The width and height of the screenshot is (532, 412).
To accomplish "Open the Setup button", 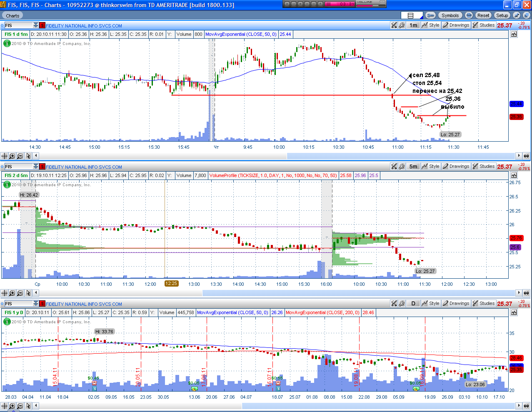I will coord(502,15).
